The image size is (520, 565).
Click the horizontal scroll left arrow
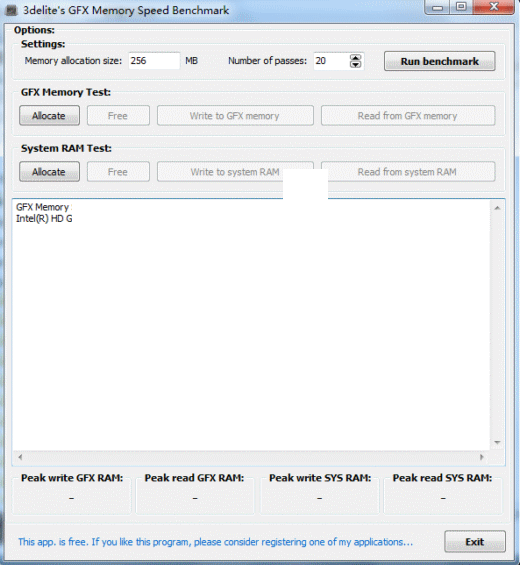pyautogui.click(x=20, y=457)
